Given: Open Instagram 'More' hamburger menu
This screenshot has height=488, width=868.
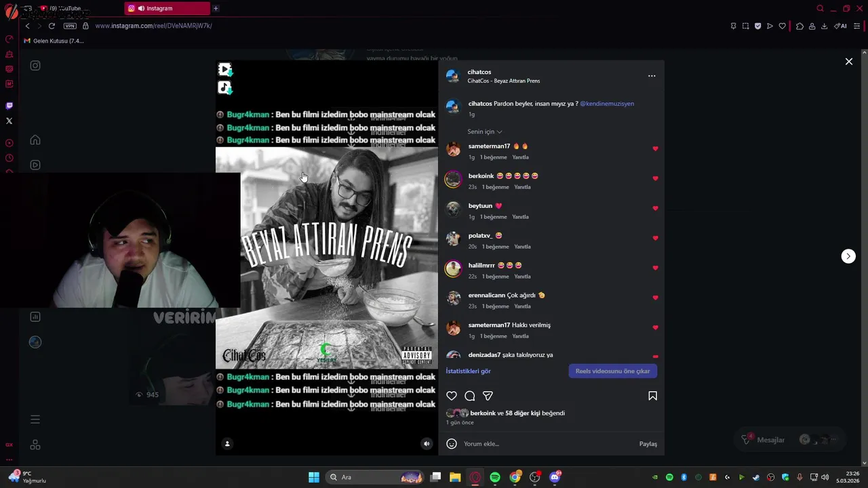Looking at the screenshot, I should (x=35, y=420).
